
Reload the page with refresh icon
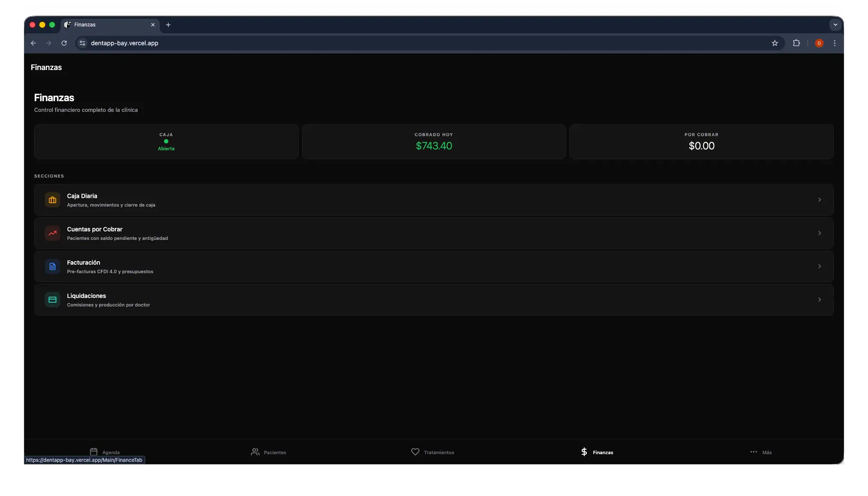pyautogui.click(x=64, y=43)
